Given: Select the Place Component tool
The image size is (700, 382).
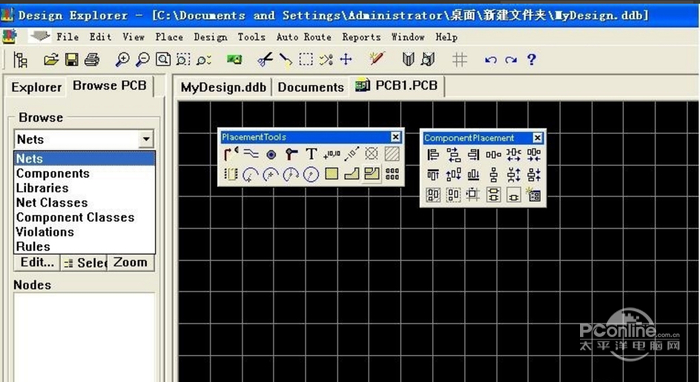Looking at the screenshot, I should click(x=231, y=174).
